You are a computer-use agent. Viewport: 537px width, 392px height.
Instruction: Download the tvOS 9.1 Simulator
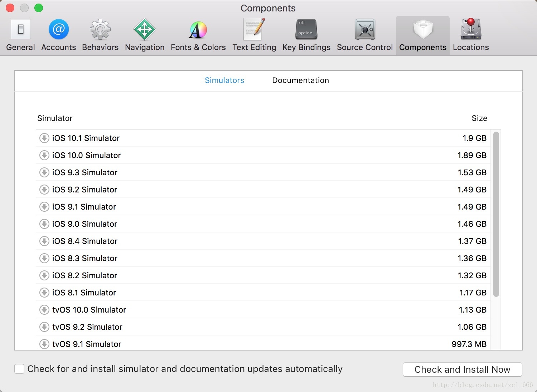[x=44, y=344]
